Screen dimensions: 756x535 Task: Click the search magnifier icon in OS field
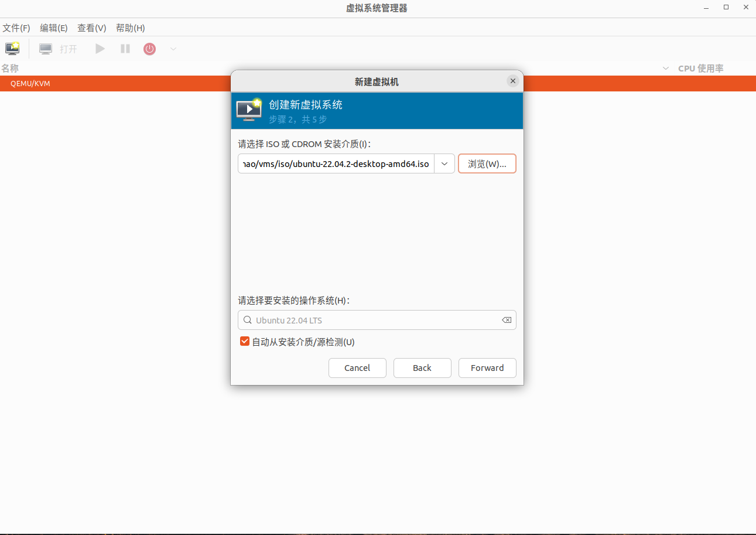tap(248, 320)
